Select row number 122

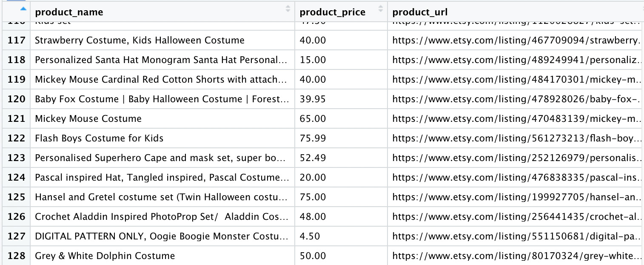[17, 138]
